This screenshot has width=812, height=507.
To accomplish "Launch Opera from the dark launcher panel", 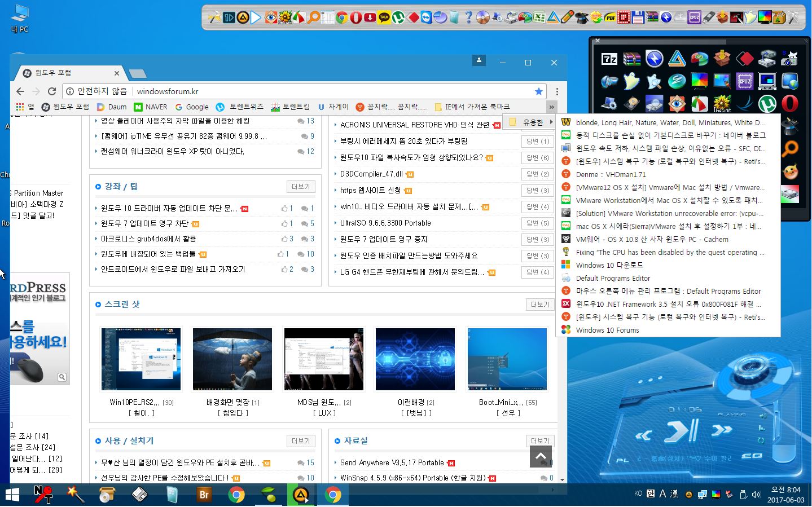I will [790, 104].
